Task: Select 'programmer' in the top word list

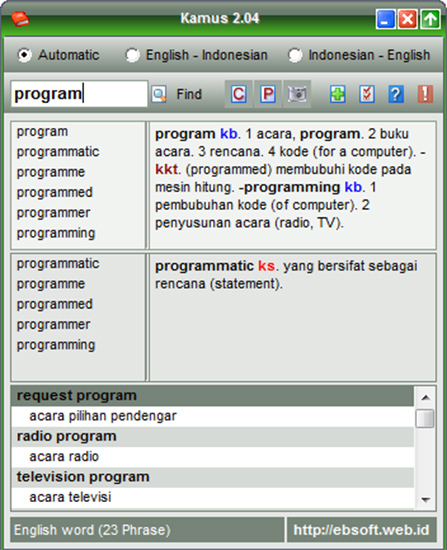Action: [53, 213]
